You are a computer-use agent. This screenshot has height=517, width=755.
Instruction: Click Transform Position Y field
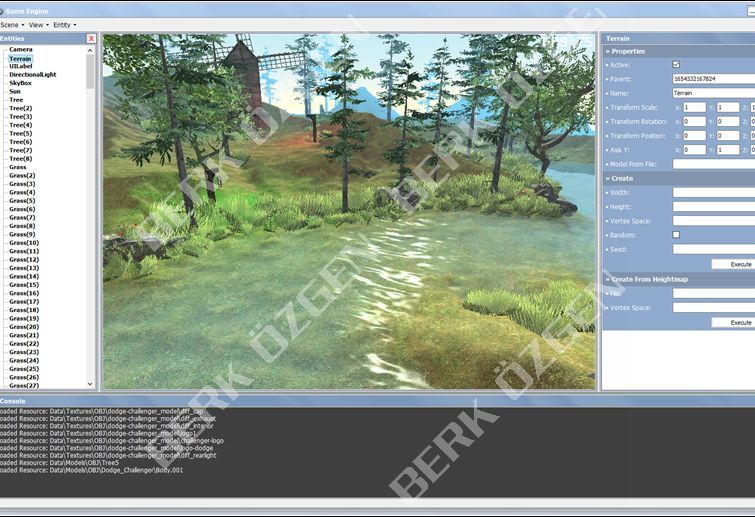click(x=728, y=136)
